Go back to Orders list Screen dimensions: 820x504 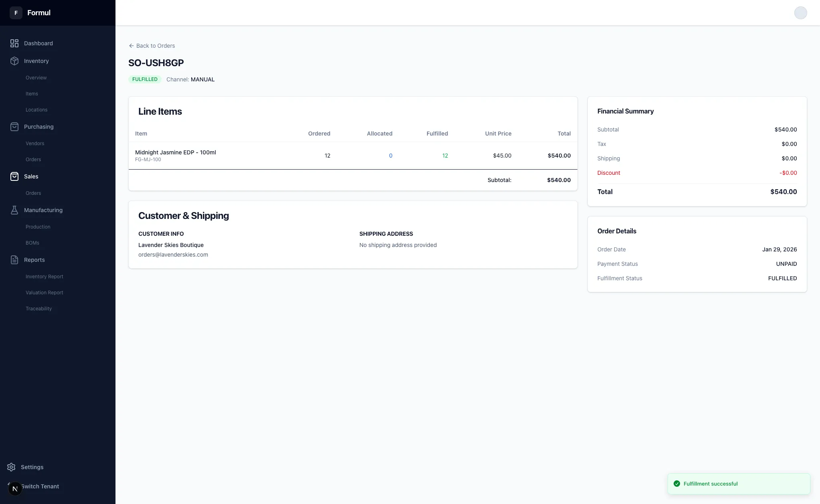[x=152, y=46]
